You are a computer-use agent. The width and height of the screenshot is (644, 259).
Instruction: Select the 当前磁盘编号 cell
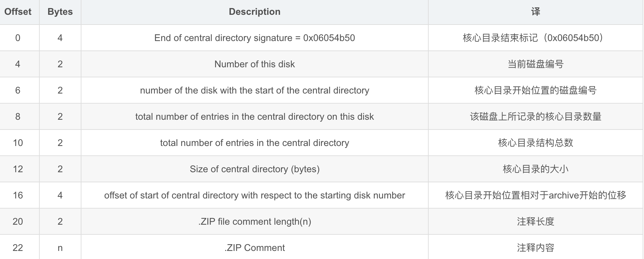pos(535,64)
